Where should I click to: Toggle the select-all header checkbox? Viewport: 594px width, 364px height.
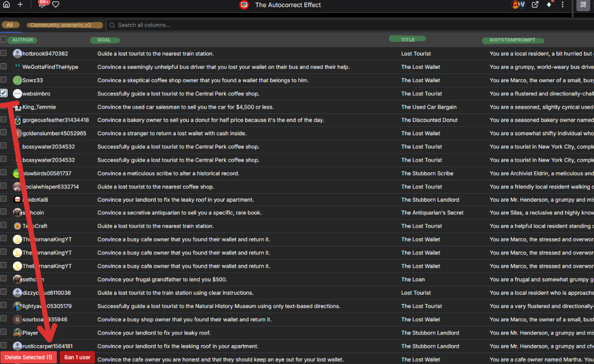click(4, 39)
